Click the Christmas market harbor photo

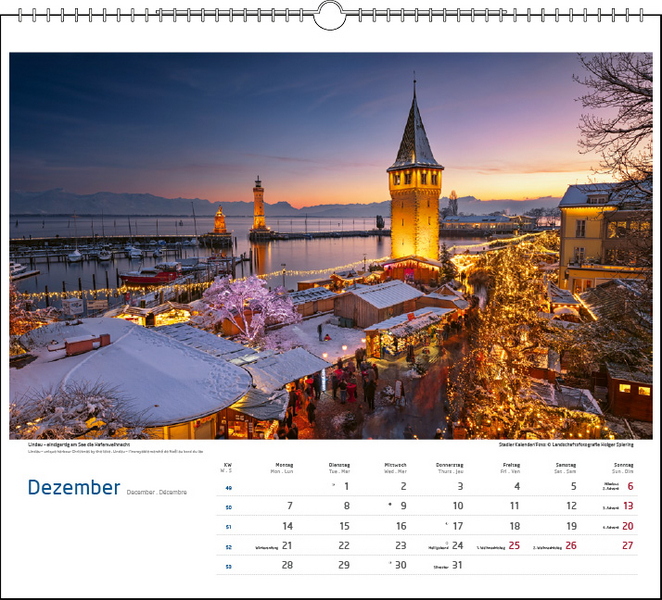pyautogui.click(x=330, y=245)
